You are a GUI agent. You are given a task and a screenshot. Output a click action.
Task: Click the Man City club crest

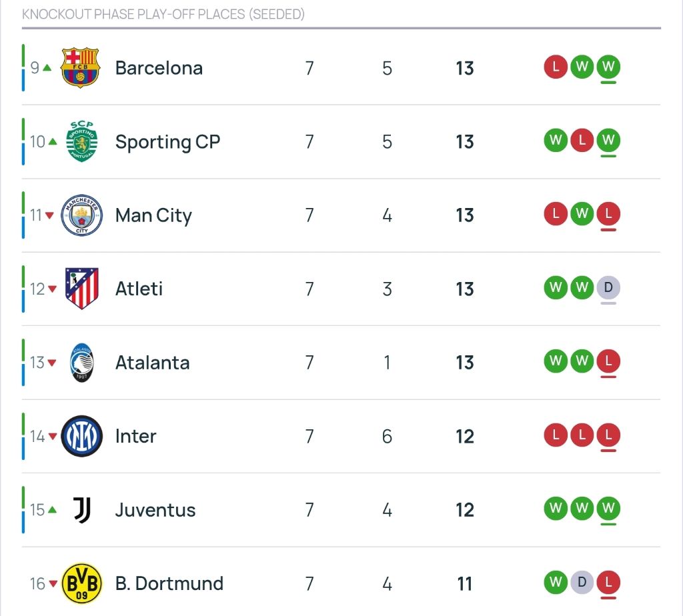point(81,215)
